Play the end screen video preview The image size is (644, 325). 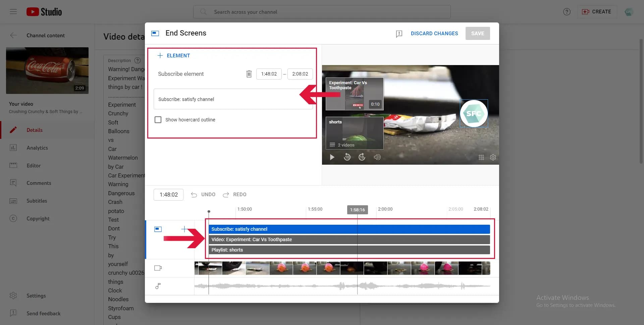tap(332, 157)
